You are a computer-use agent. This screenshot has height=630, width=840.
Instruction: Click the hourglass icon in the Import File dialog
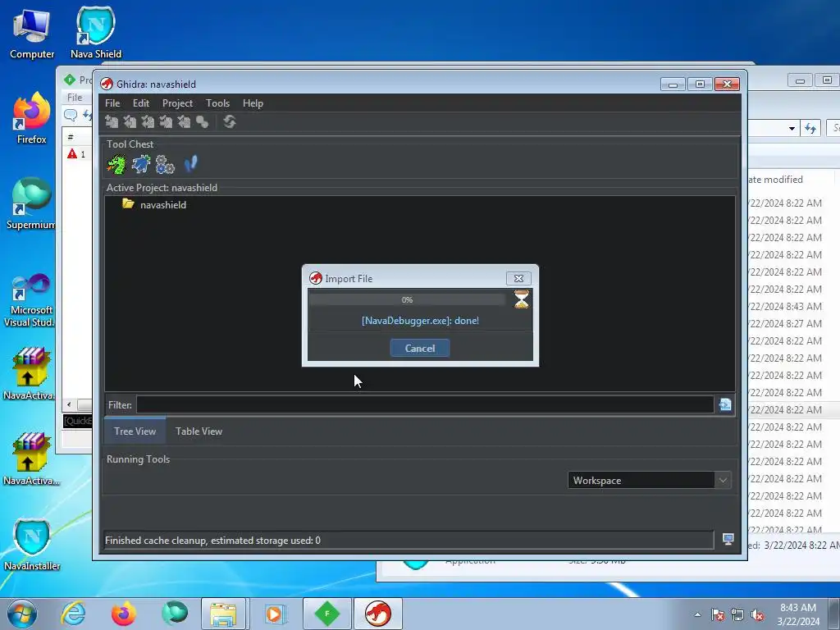[x=521, y=299]
